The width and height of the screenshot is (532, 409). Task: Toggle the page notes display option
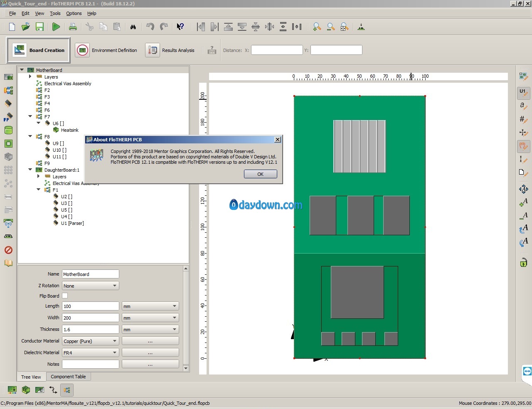coord(523,173)
